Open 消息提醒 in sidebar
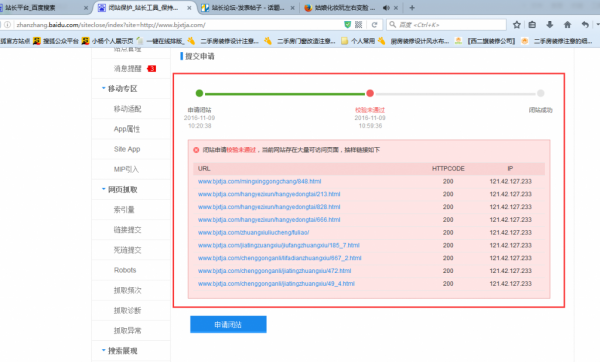The width and height of the screenshot is (600, 362). pos(127,68)
